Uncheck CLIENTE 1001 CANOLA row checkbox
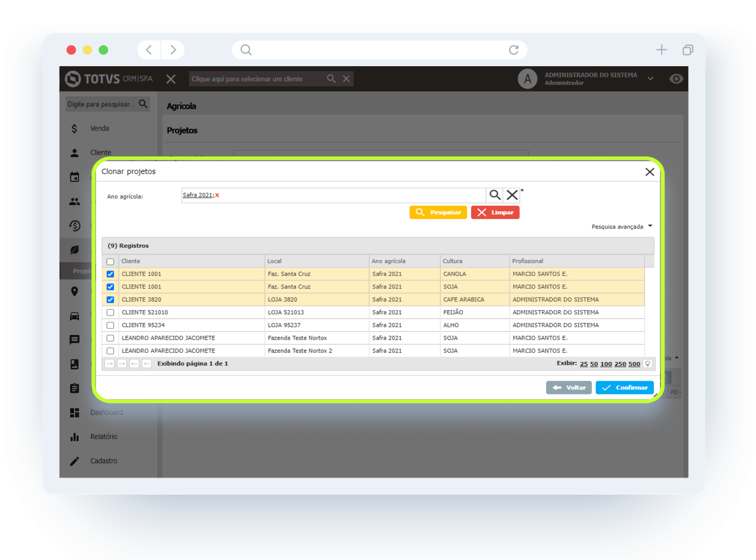Screen dimensions: 756x560 click(x=110, y=274)
